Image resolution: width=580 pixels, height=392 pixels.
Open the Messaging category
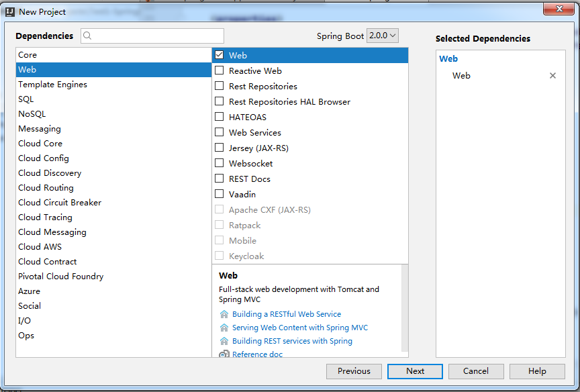click(113, 129)
